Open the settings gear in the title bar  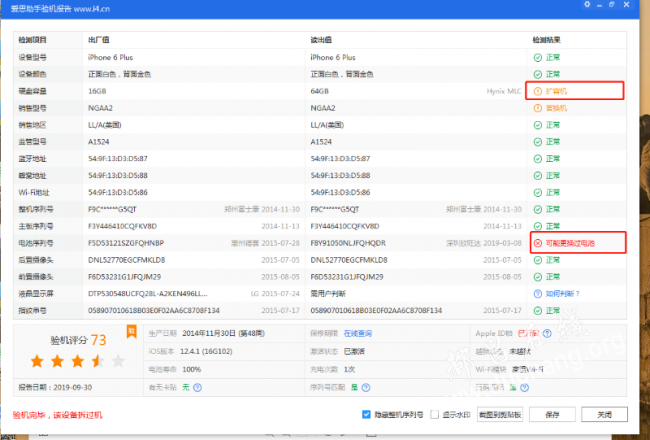pyautogui.click(x=587, y=5)
